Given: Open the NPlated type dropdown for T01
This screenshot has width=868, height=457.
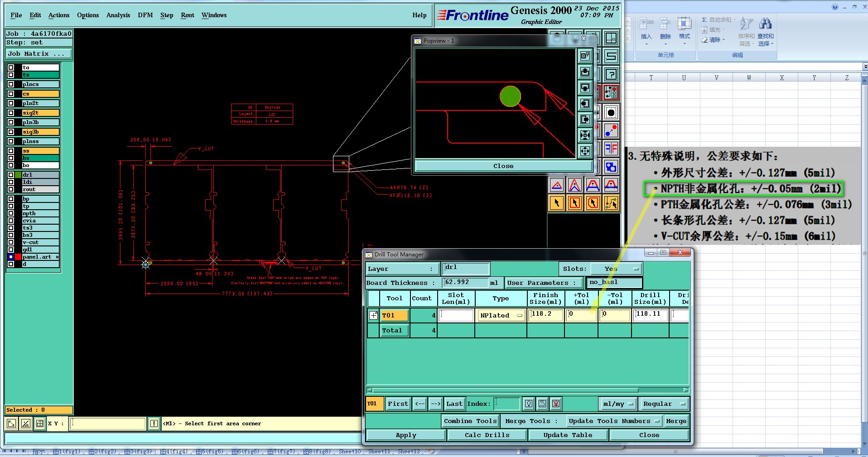Looking at the screenshot, I should [x=501, y=315].
